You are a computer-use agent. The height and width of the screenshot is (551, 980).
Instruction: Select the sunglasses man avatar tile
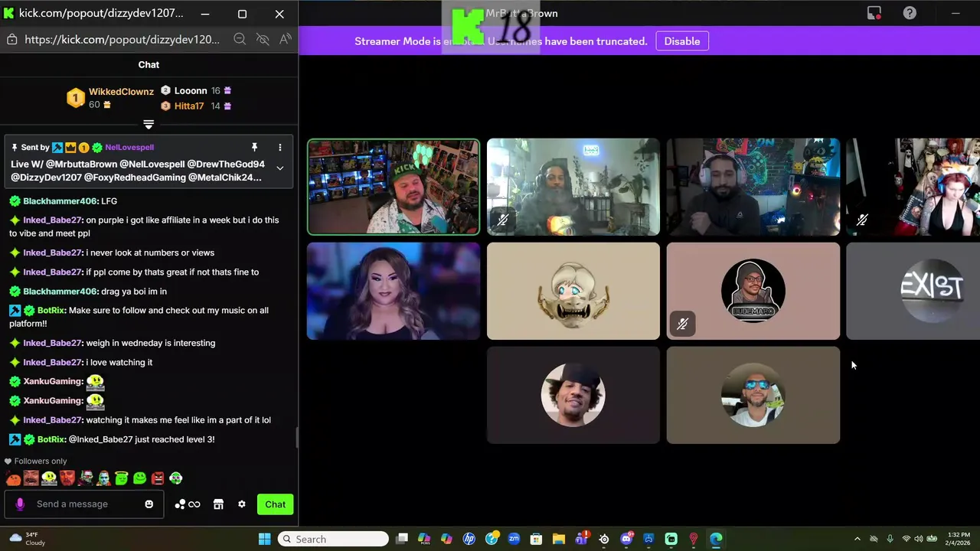click(753, 395)
